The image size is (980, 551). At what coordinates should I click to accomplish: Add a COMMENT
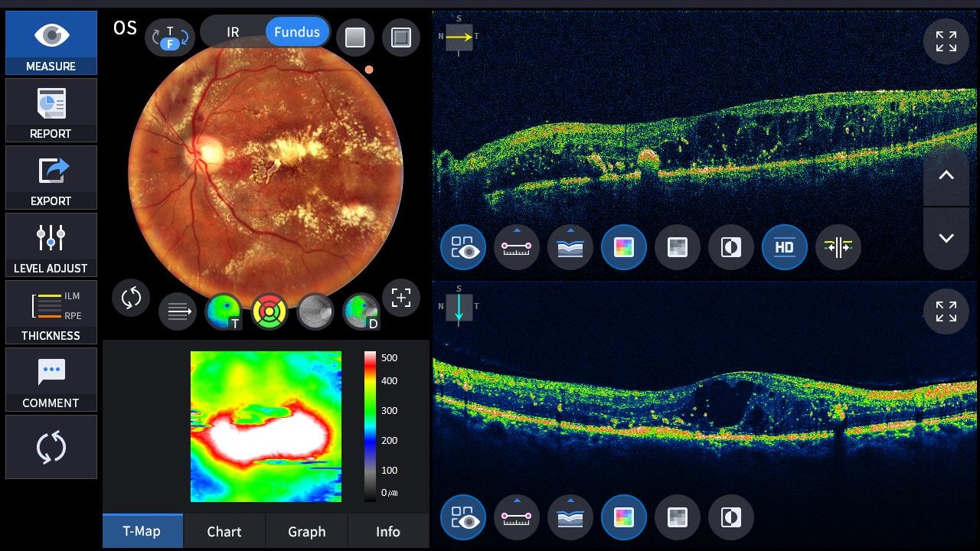51,380
